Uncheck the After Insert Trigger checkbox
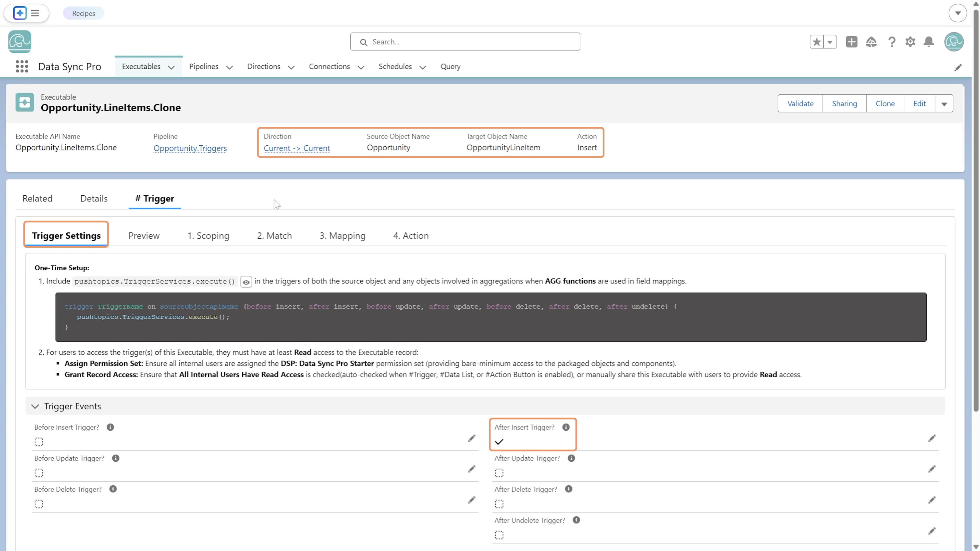Viewport: 980px width, 551px height. (499, 442)
